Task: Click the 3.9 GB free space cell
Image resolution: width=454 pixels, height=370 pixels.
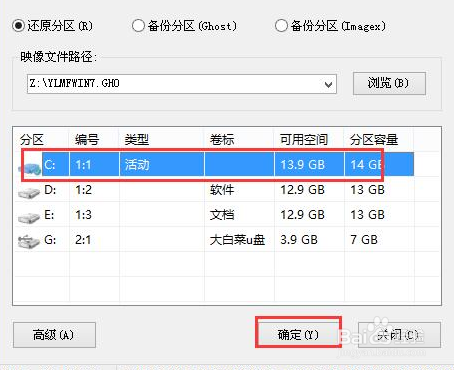Action: 299,240
